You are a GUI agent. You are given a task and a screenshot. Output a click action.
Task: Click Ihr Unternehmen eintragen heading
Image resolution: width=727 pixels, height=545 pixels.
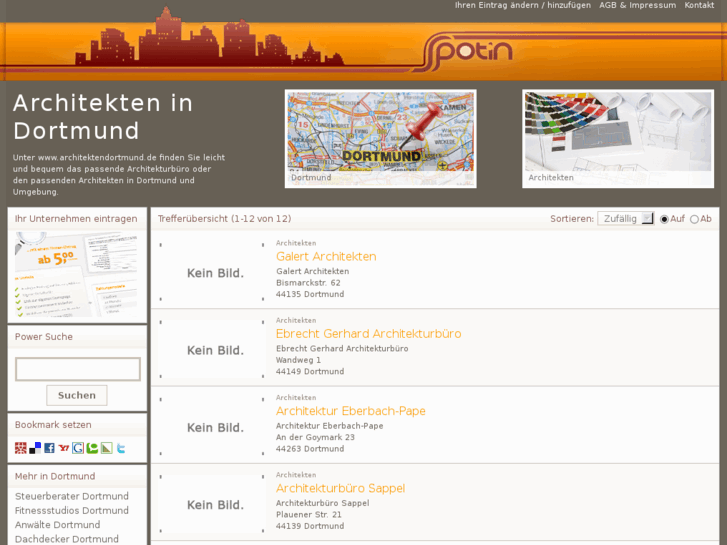[76, 219]
